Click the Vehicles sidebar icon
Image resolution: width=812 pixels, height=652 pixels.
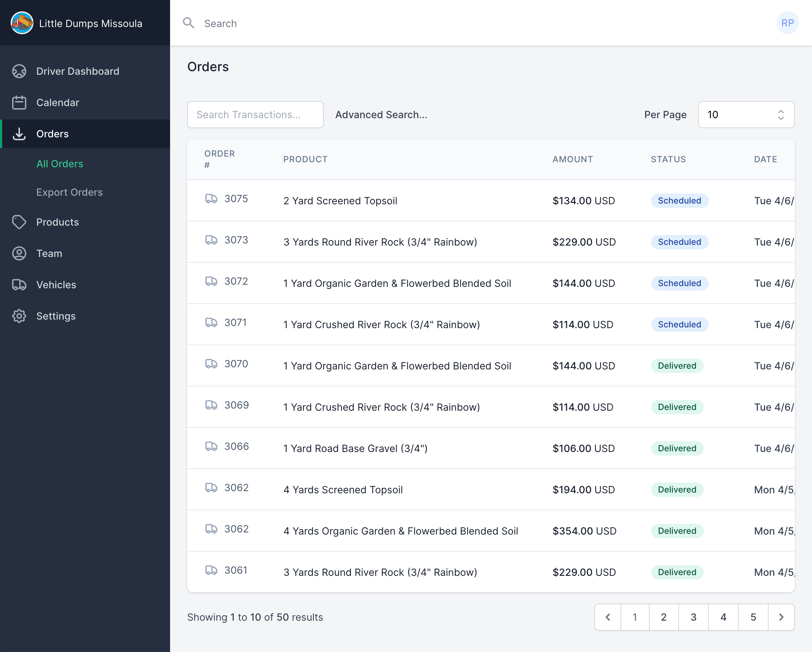point(20,284)
